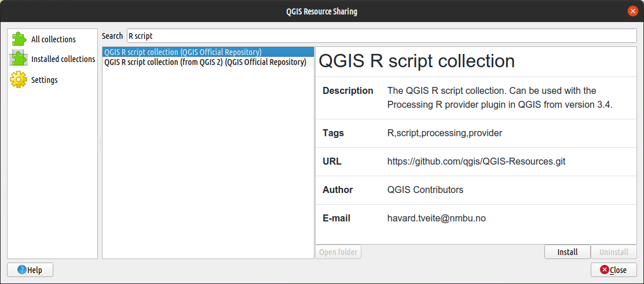
Task: Click the yellow Settings gear icon
Action: pyautogui.click(x=19, y=80)
